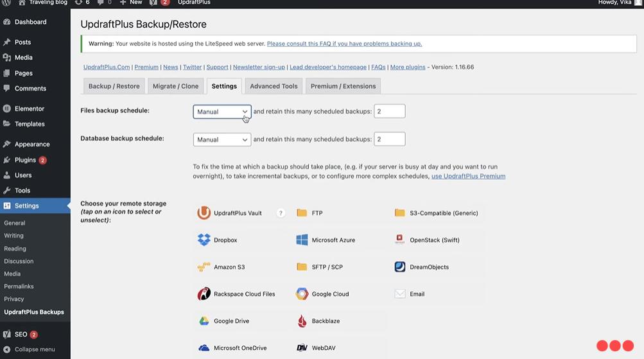Image resolution: width=644 pixels, height=359 pixels.
Task: Pick the Microsoft Azure storage icon
Action: click(x=302, y=240)
